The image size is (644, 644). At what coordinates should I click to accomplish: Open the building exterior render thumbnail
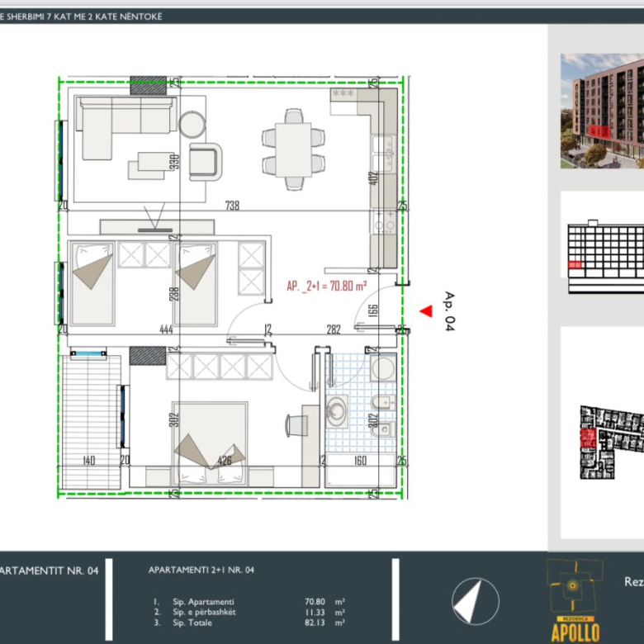[602, 111]
